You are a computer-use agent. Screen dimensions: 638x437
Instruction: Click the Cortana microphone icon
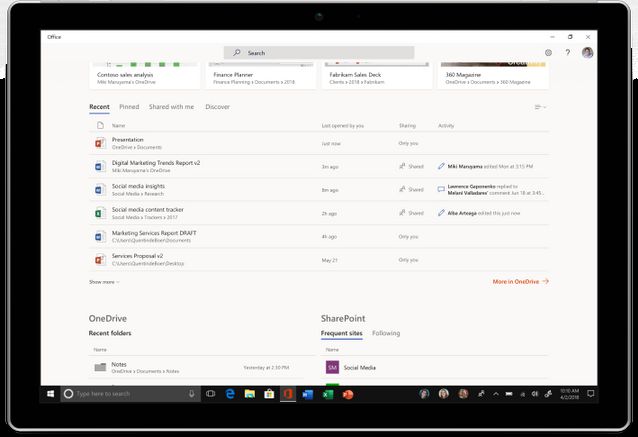[191, 394]
